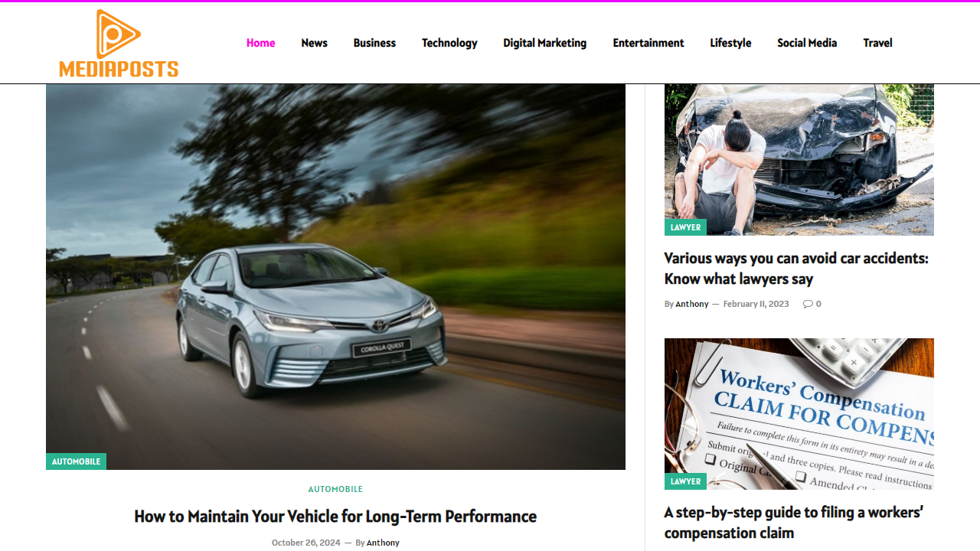Click the Automobile badge on the featured image

(x=76, y=461)
